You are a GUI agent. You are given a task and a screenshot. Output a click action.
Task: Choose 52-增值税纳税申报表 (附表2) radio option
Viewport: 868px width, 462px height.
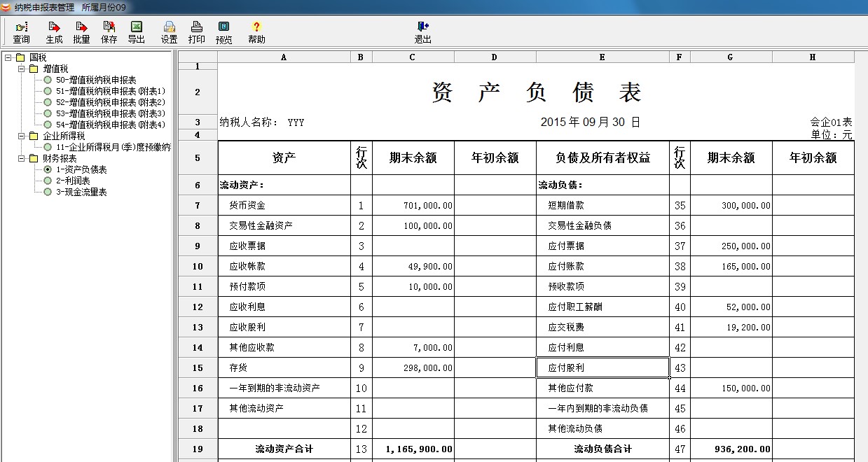point(48,102)
